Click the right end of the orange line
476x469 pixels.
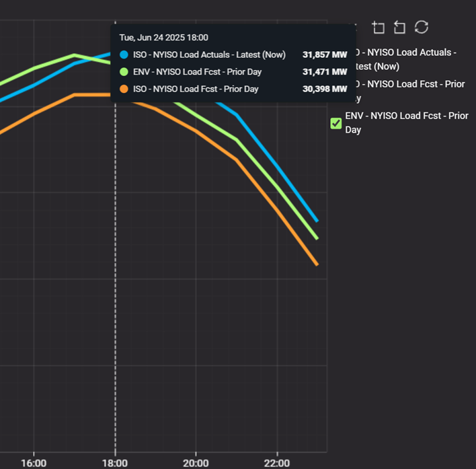(317, 264)
